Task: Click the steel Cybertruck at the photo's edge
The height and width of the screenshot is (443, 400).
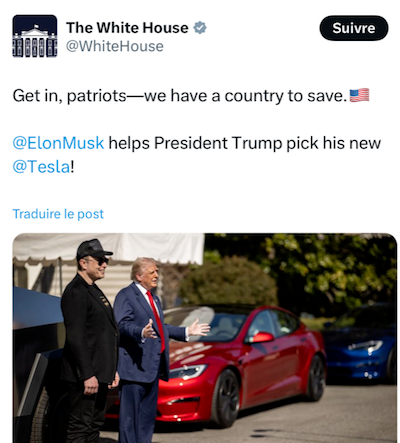Action: click(x=35, y=363)
